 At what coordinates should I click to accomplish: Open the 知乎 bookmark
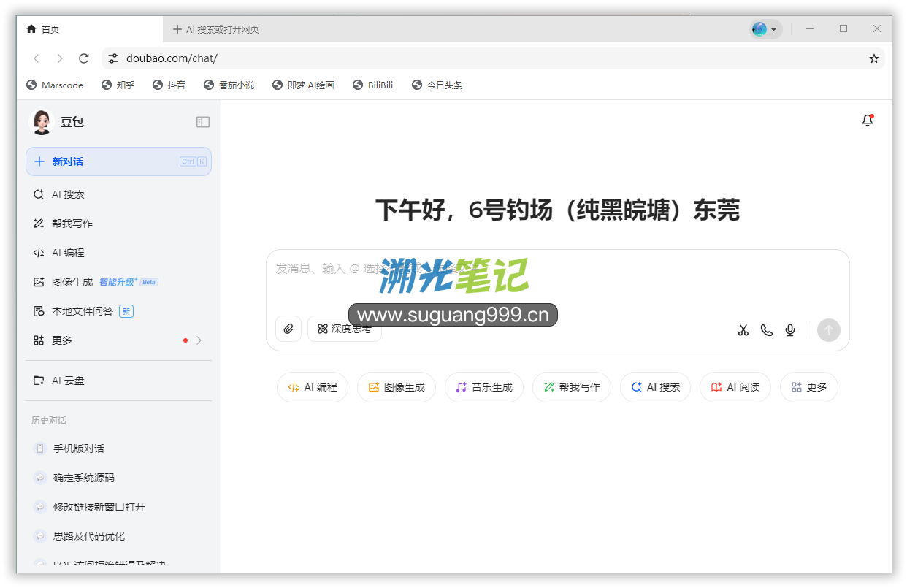coord(118,85)
